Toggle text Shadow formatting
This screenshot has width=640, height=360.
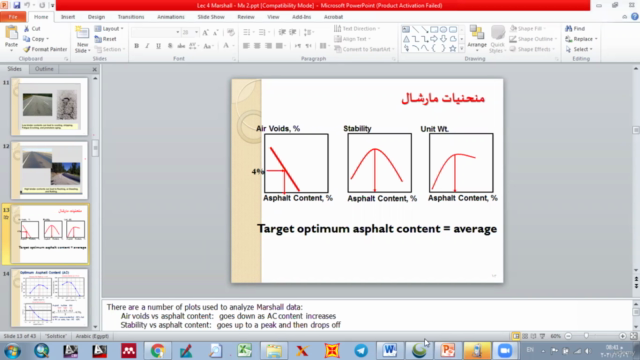coord(170,46)
